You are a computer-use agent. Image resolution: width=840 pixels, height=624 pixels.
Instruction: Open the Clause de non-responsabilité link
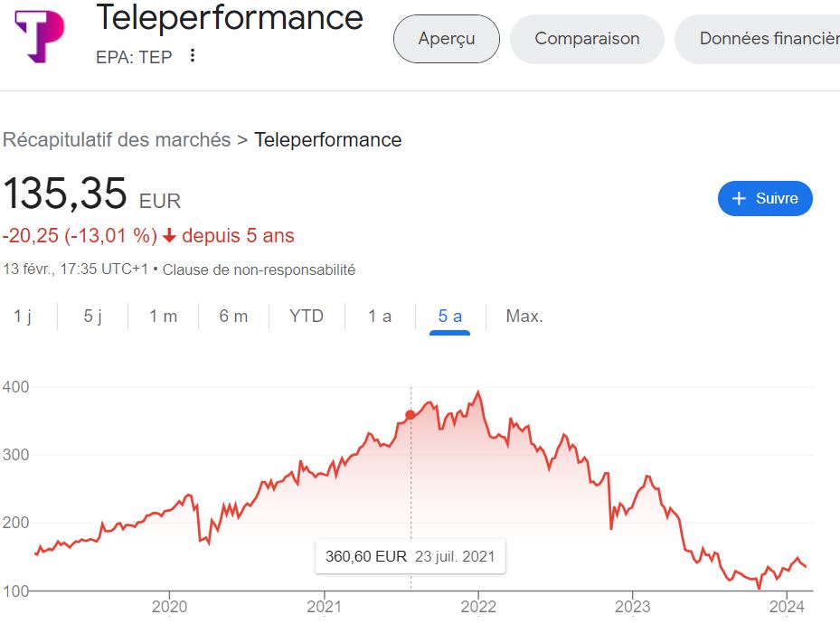point(259,269)
